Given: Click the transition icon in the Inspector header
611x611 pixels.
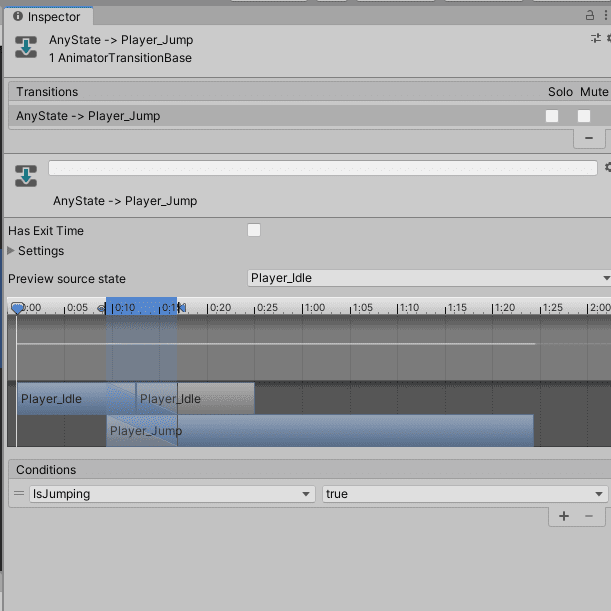Looking at the screenshot, I should (x=24, y=49).
